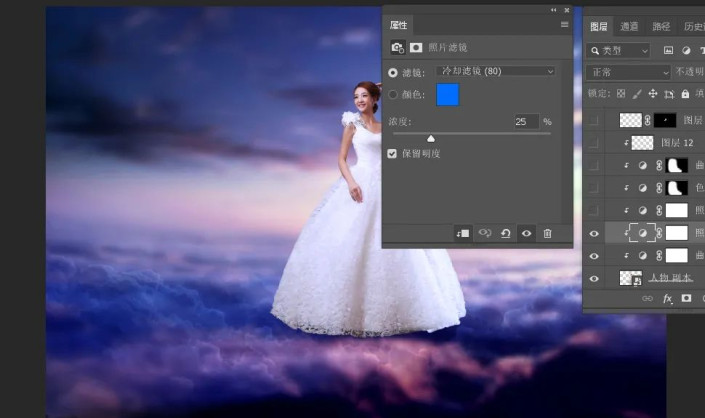Show the hidden top 图层 layer with mask
The image size is (705, 418).
[x=593, y=120]
